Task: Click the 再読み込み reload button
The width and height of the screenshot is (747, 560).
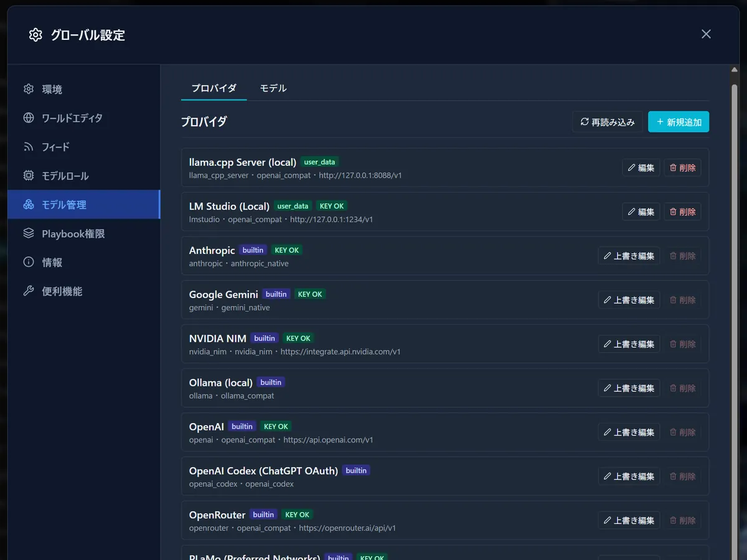Action: tap(608, 122)
